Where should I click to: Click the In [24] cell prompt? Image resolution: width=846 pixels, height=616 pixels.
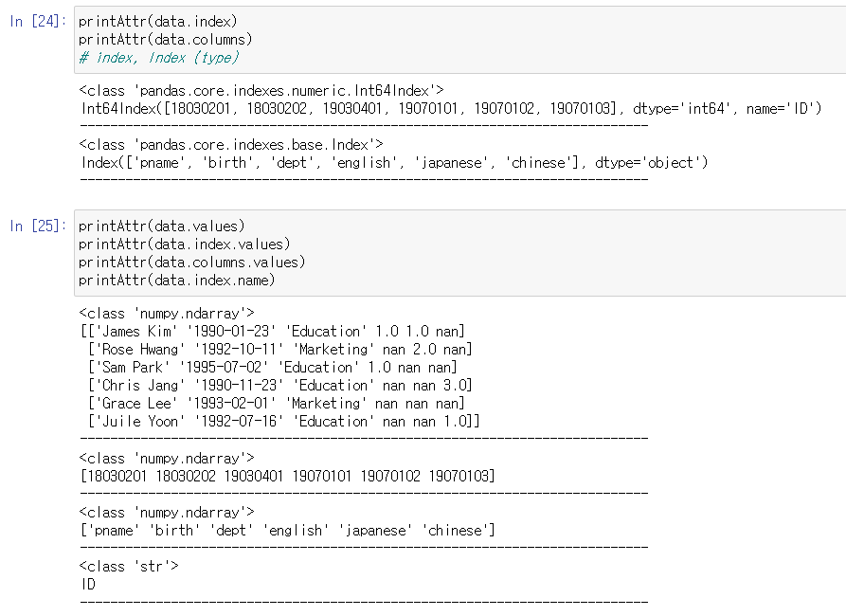click(37, 22)
